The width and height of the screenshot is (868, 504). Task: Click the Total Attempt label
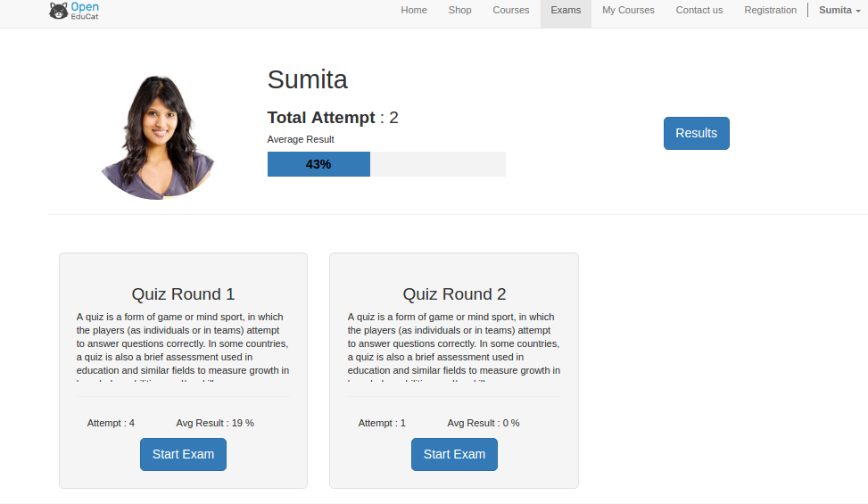321,117
